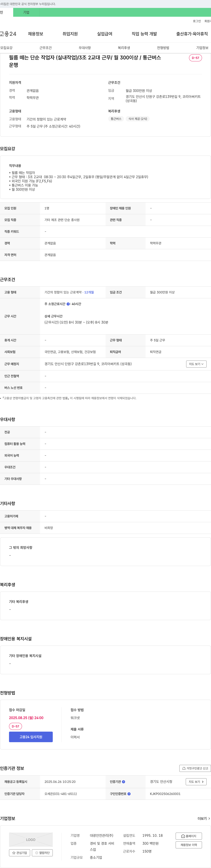The image size is (211, 868).
Task: Click 근로자수 value 150명
Action: [x=147, y=852]
